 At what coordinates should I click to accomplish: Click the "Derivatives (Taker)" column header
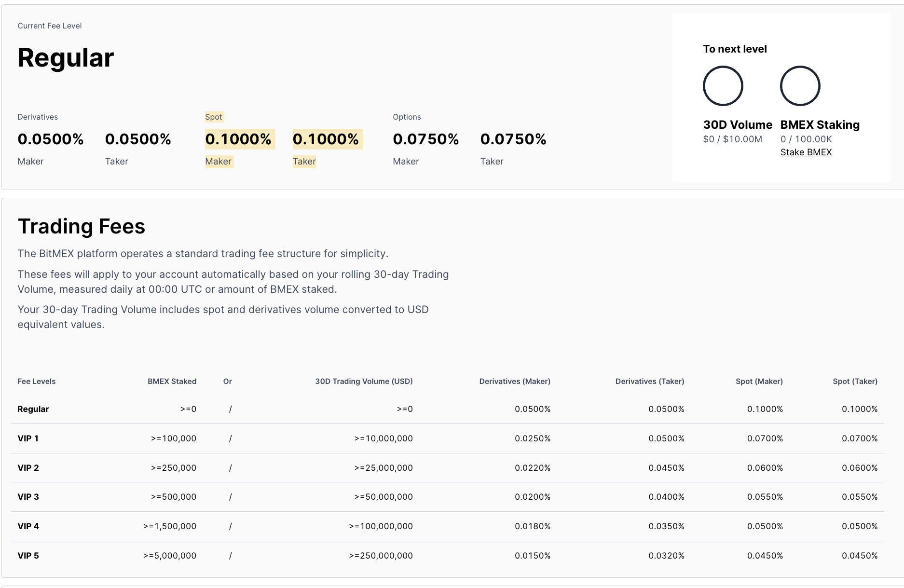click(x=650, y=381)
